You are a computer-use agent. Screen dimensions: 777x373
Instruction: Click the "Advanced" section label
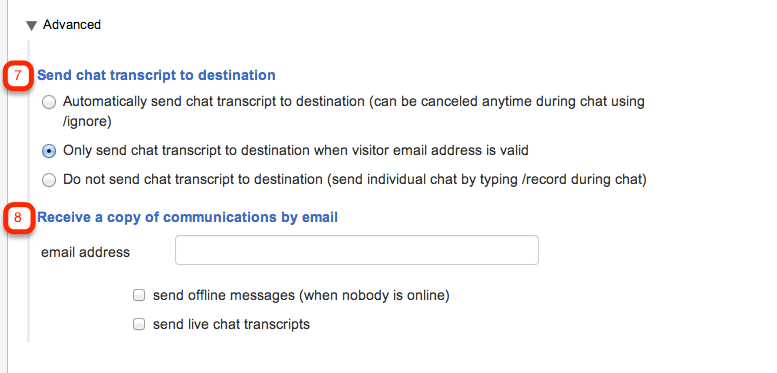coord(72,25)
